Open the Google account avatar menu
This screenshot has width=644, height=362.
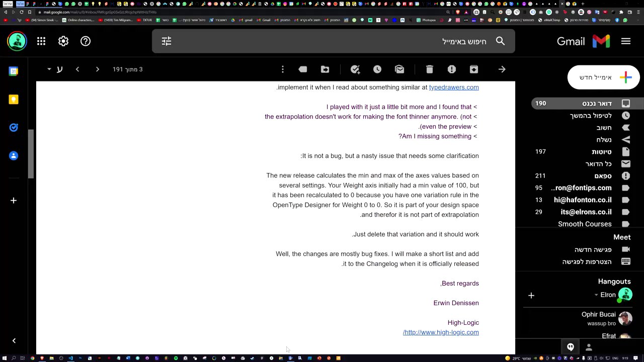click(x=17, y=41)
